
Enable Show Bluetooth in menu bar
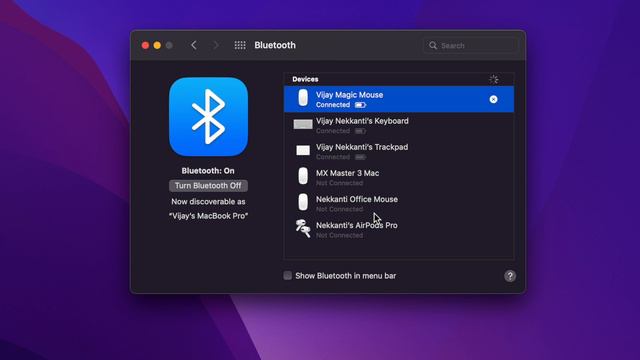(x=288, y=276)
